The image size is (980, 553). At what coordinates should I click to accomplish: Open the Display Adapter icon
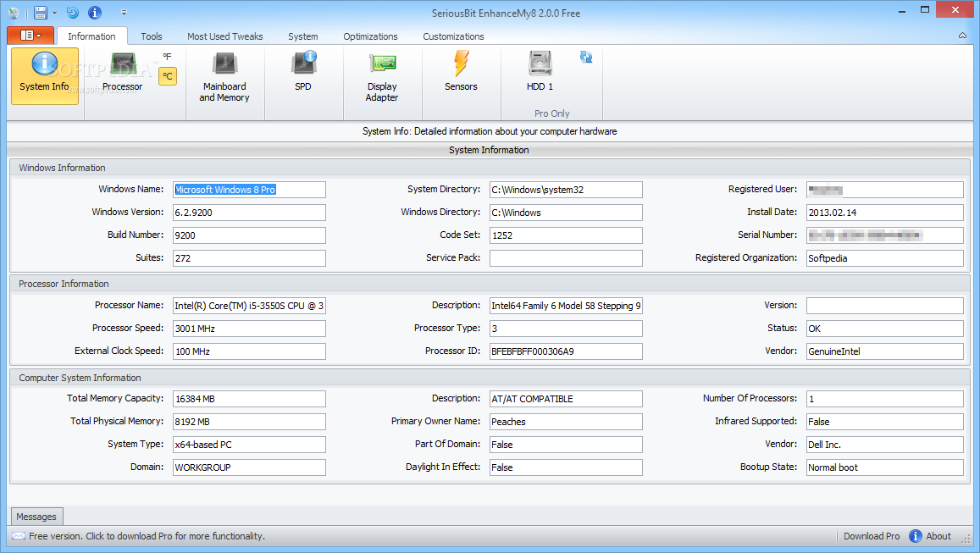[x=382, y=78]
